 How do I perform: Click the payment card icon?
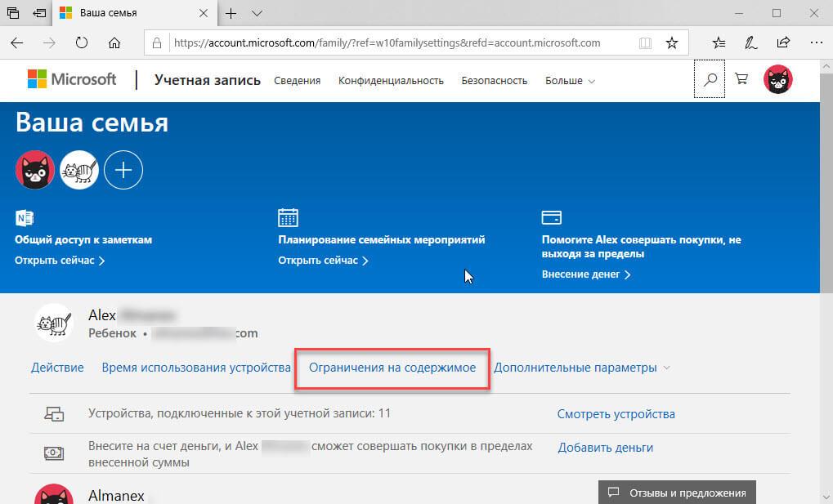(x=552, y=217)
